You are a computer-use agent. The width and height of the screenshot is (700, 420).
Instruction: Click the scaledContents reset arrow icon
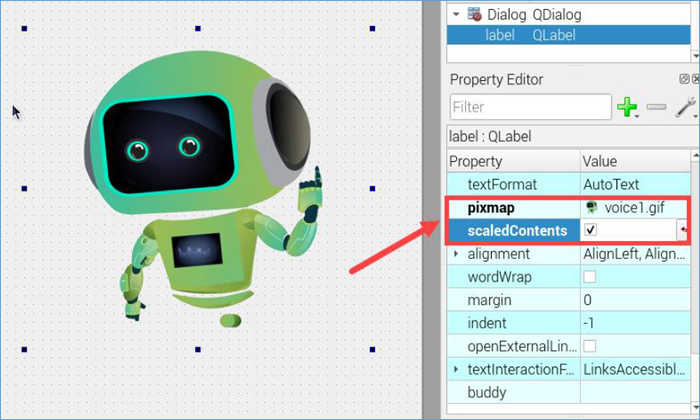(x=683, y=230)
